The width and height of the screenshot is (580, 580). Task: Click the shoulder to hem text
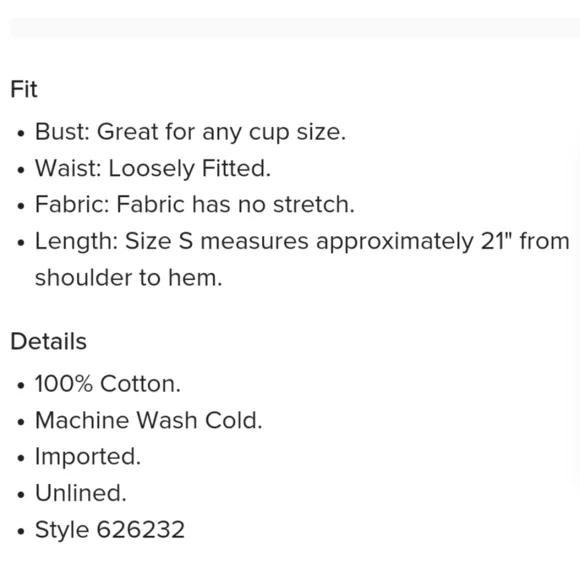(129, 278)
